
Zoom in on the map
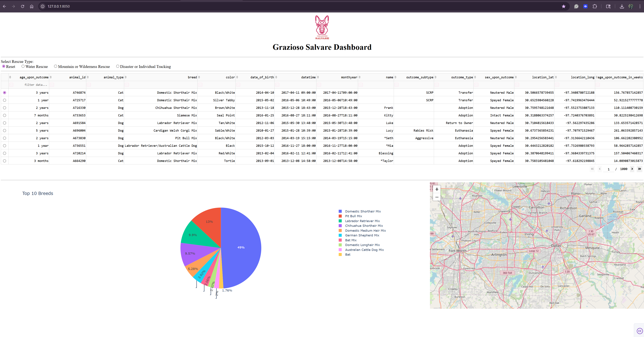pyautogui.click(x=437, y=189)
